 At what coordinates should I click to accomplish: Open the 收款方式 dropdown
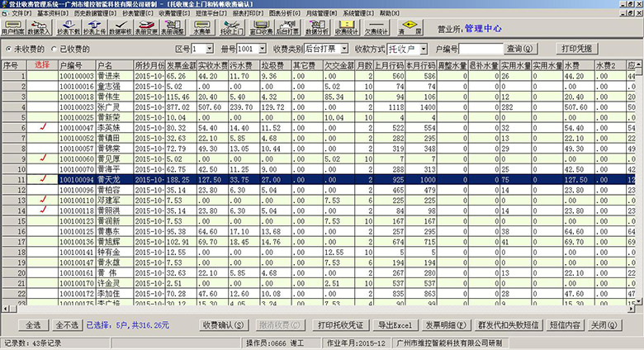pos(424,50)
